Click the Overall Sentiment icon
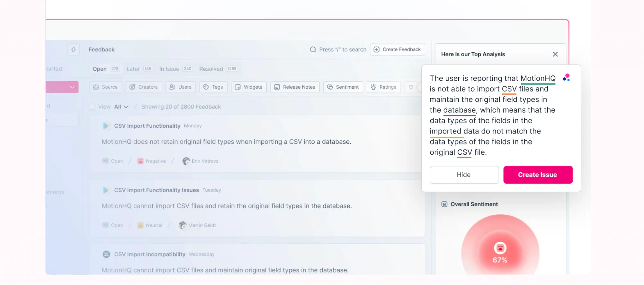The height and width of the screenshot is (285, 644). 444,204
